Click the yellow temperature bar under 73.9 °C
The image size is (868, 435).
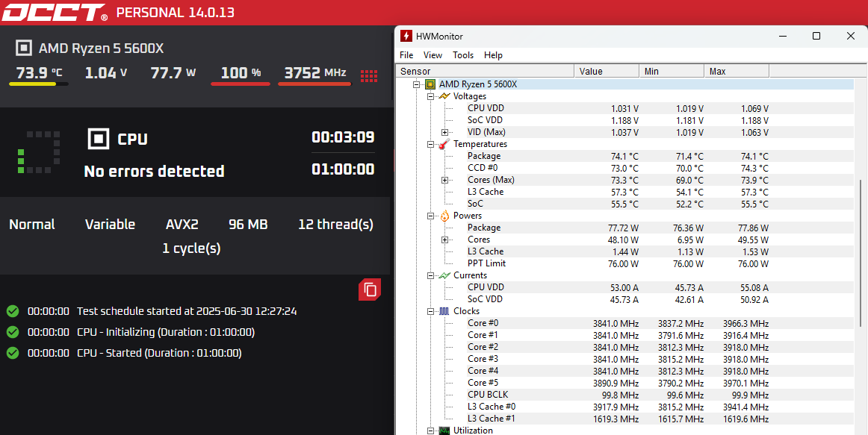coord(39,84)
